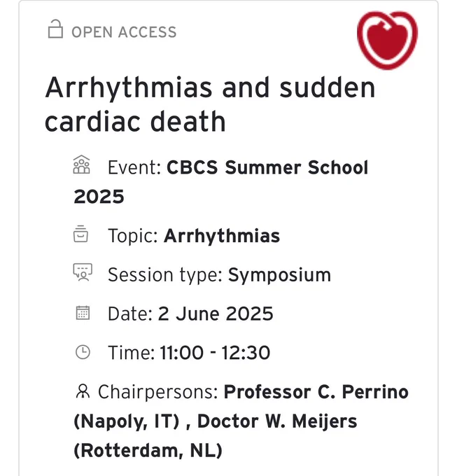Screen dimensions: 457x476
Task: Click the session type presentation icon
Action: pyautogui.click(x=83, y=272)
